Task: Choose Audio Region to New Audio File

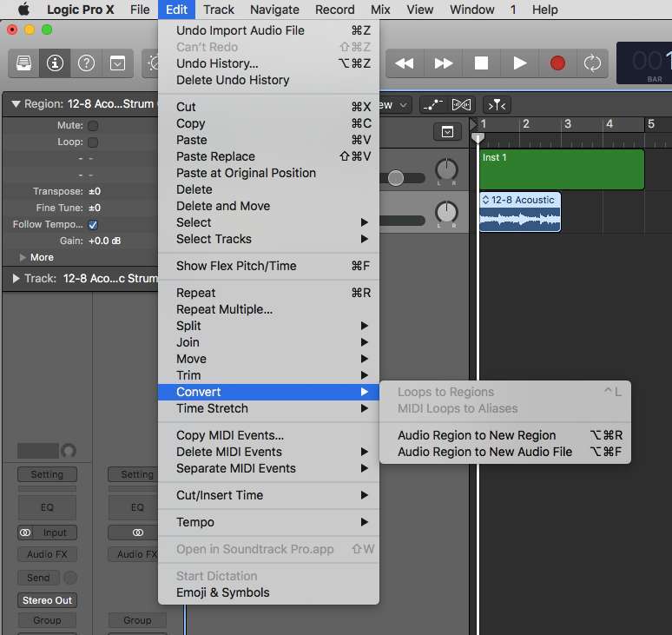Action: click(x=484, y=452)
